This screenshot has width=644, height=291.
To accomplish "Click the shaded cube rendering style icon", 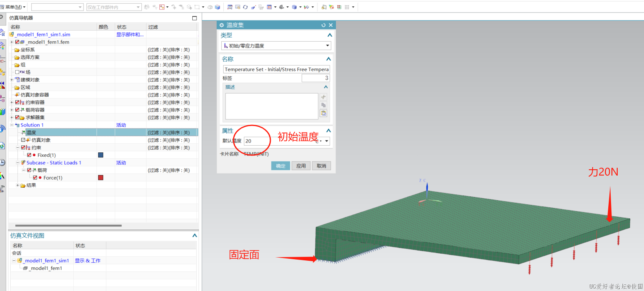I will tap(294, 7).
